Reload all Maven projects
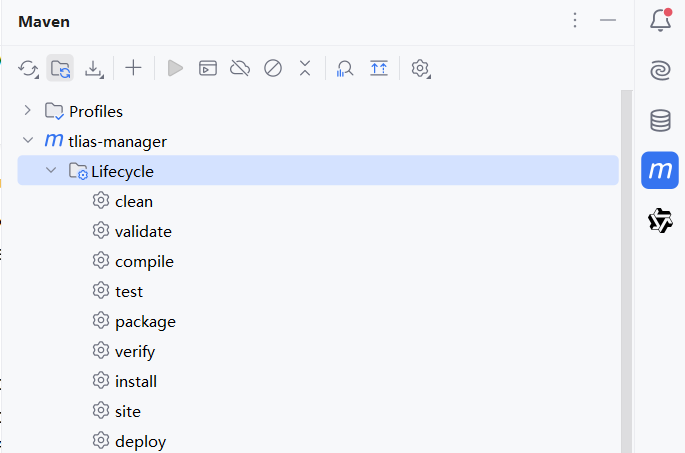Screen dimensions: 685x453 pyautogui.click(x=28, y=69)
